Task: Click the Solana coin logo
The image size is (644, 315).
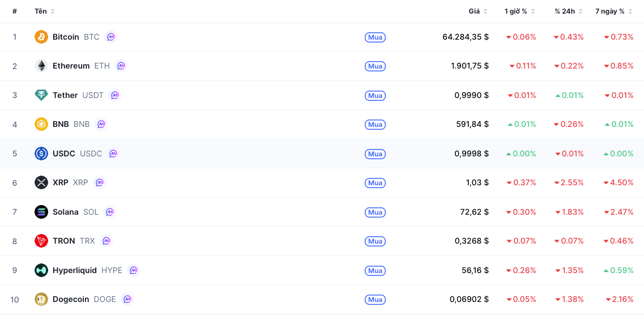Action: tap(41, 212)
